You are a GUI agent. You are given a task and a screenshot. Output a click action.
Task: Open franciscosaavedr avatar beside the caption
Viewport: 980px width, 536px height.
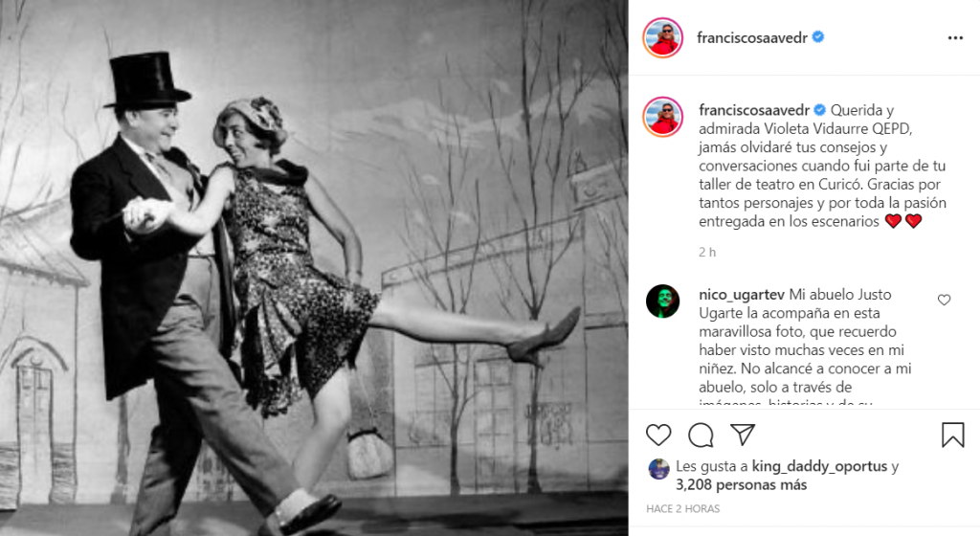tap(662, 117)
